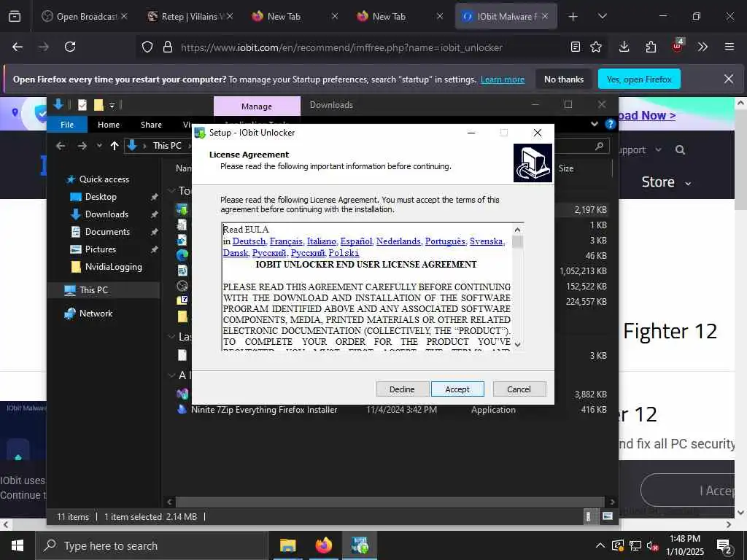The height and width of the screenshot is (560, 747).
Task: Bookmark this page with star icon
Action: pyautogui.click(x=595, y=47)
